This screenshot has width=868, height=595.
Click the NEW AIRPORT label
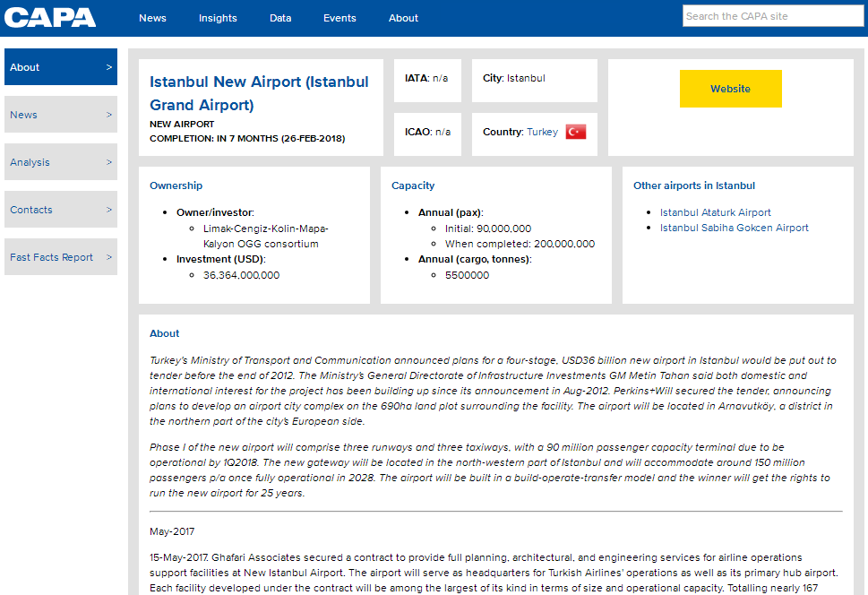(182, 124)
